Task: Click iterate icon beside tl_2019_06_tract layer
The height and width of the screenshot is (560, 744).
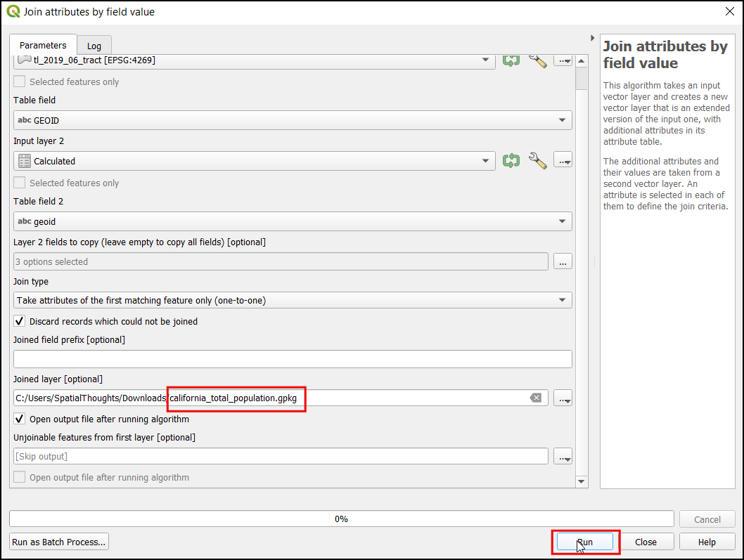Action: pyautogui.click(x=511, y=60)
